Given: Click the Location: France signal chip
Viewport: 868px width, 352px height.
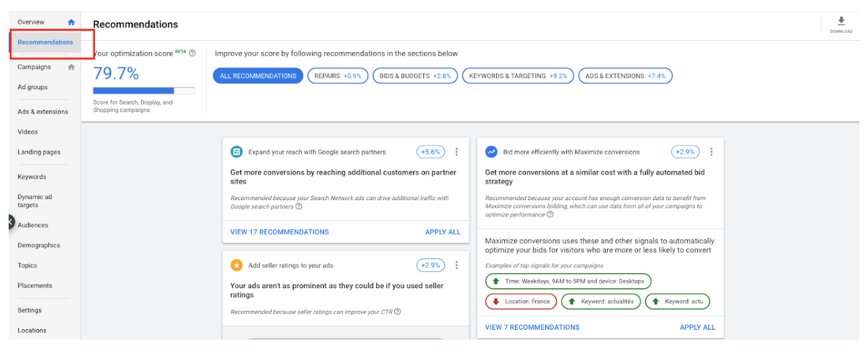Looking at the screenshot, I should tap(521, 301).
